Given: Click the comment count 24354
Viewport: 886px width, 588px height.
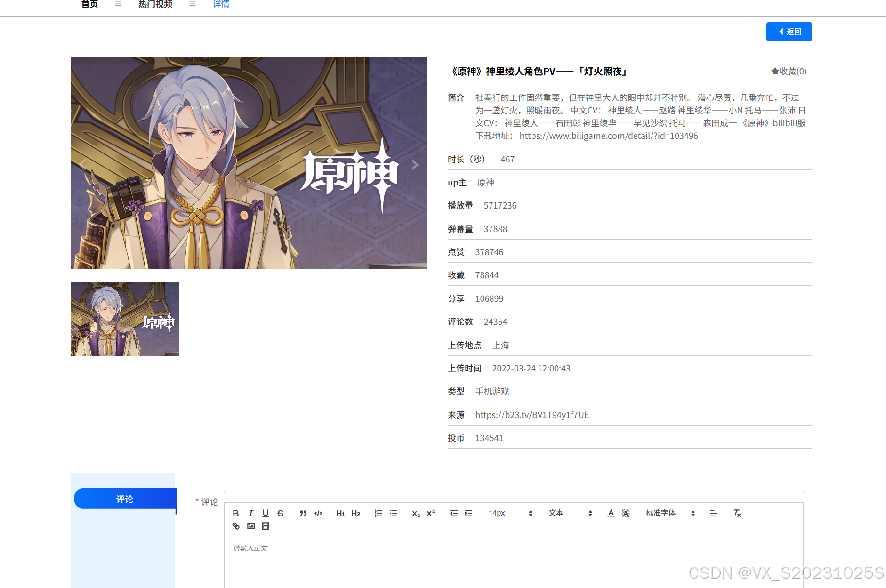Looking at the screenshot, I should coord(495,322).
